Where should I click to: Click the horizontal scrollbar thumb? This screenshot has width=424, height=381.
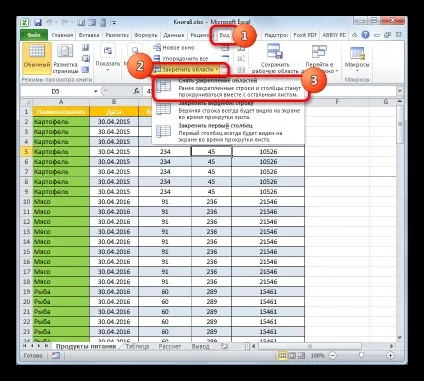point(309,346)
